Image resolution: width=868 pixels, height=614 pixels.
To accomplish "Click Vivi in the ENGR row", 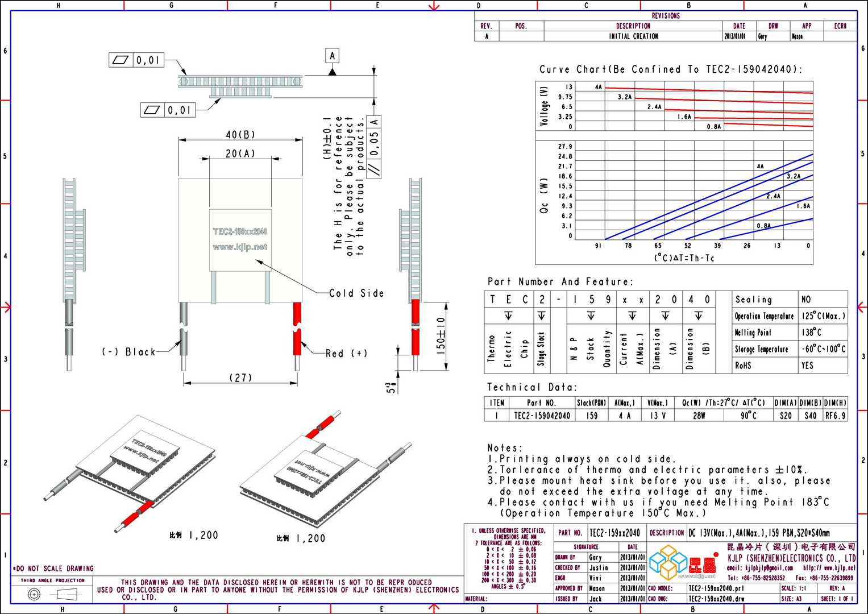I will [595, 578].
